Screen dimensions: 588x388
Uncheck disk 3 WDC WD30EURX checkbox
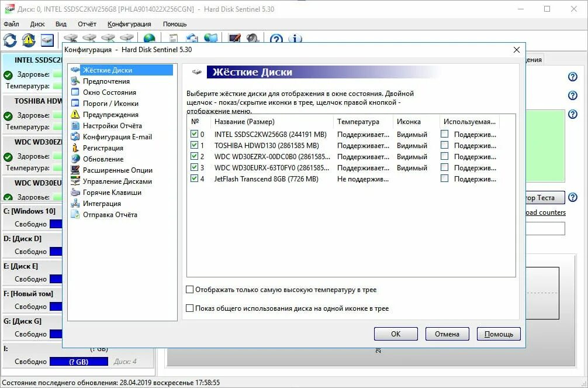tap(194, 167)
